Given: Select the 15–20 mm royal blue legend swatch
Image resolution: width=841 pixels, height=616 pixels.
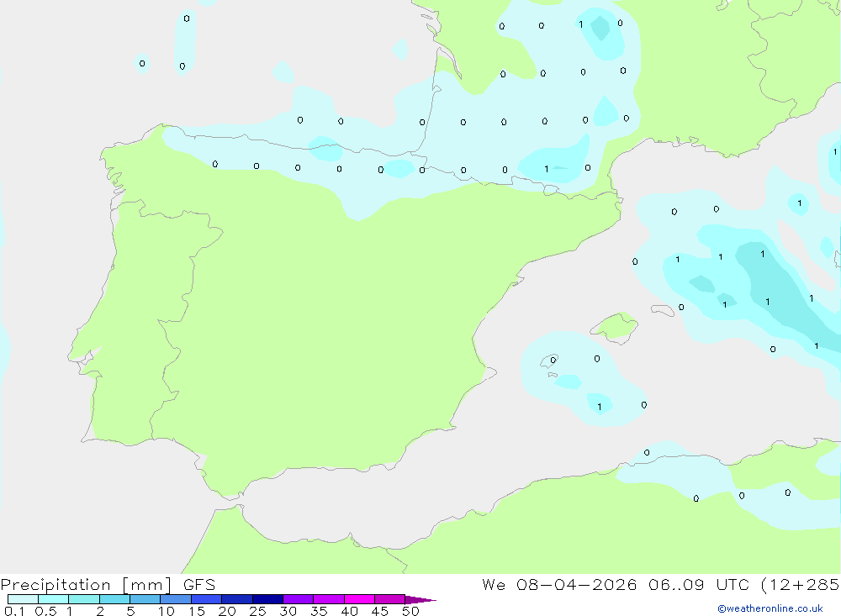Looking at the screenshot, I should [x=207, y=599].
